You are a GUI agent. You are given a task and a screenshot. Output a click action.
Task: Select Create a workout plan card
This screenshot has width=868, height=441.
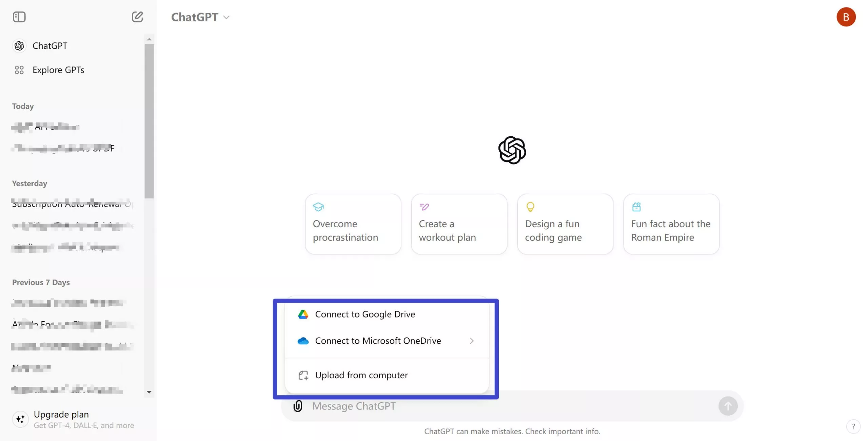click(459, 224)
